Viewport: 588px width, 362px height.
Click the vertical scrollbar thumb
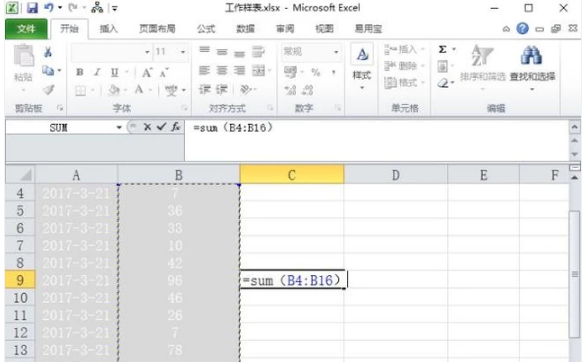point(574,274)
